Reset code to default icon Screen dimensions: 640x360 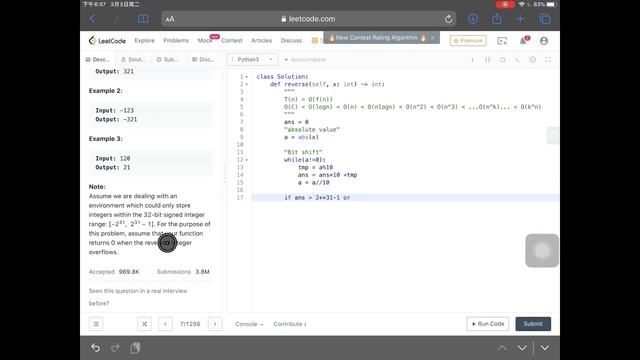coord(502,60)
